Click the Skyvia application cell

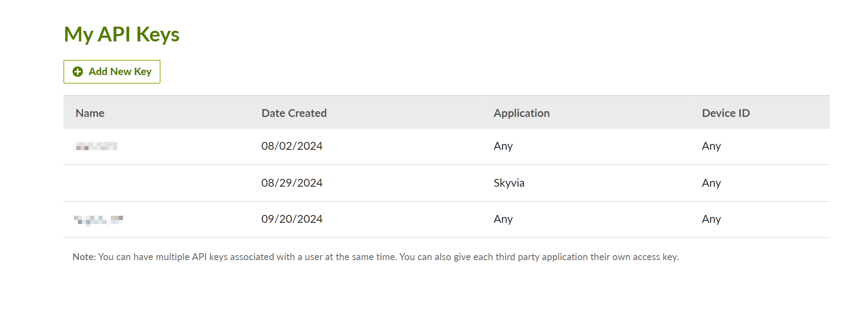click(509, 183)
